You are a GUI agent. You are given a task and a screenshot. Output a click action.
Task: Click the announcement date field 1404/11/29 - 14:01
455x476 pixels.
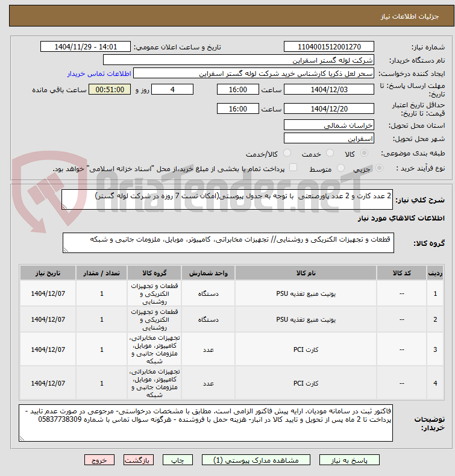(x=86, y=47)
